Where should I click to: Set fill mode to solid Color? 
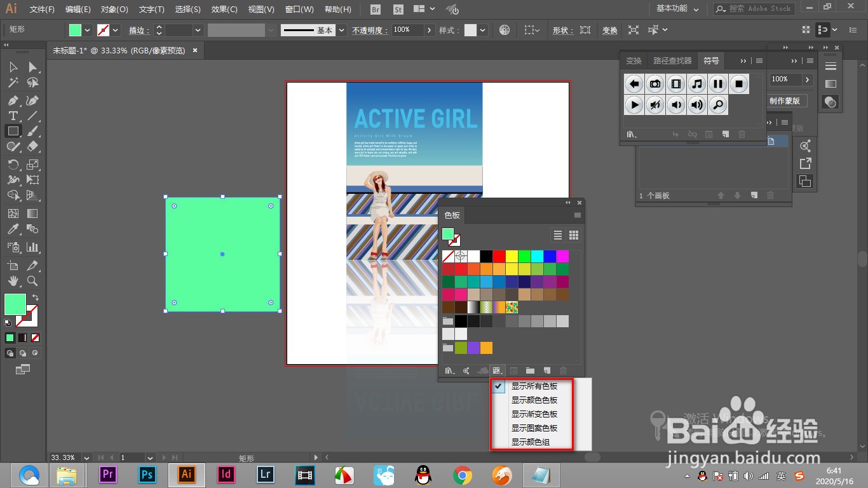pyautogui.click(x=10, y=337)
